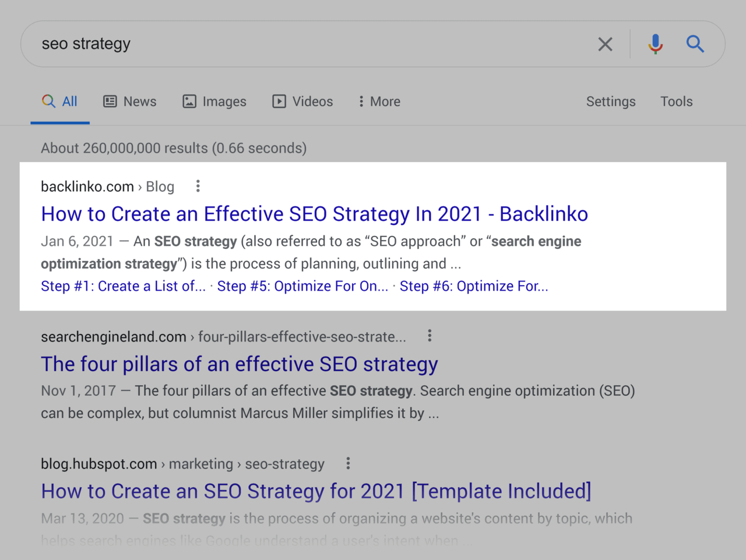This screenshot has width=746, height=560.
Task: Select the News tab icon
Action: click(x=110, y=101)
